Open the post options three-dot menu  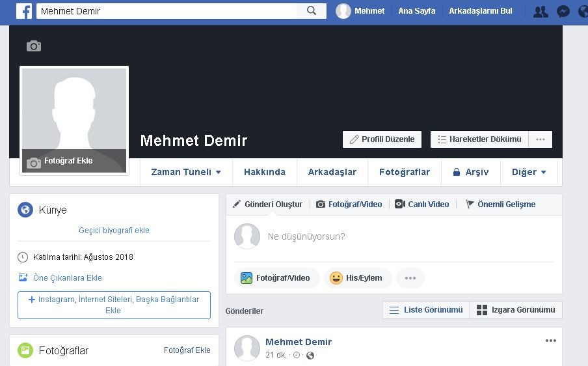click(x=550, y=341)
